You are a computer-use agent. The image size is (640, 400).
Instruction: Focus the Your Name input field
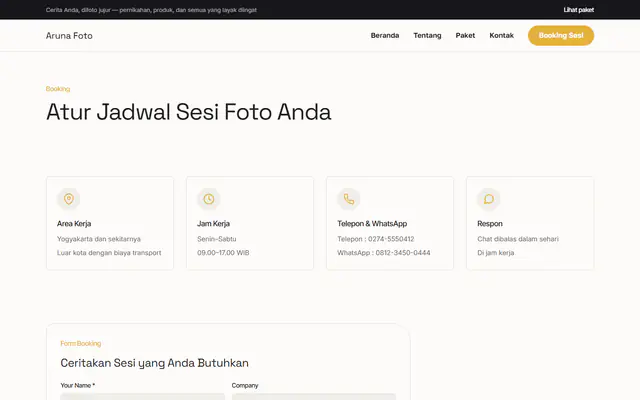(142, 396)
